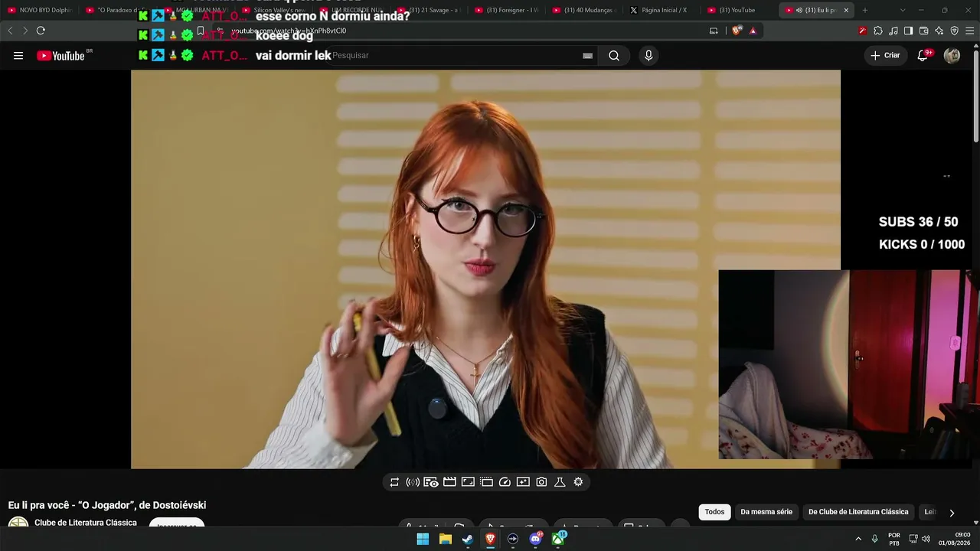Screen dimensions: 980x551
Task: Open the Clube de Literatura Clássica channel link
Action: [x=86, y=523]
